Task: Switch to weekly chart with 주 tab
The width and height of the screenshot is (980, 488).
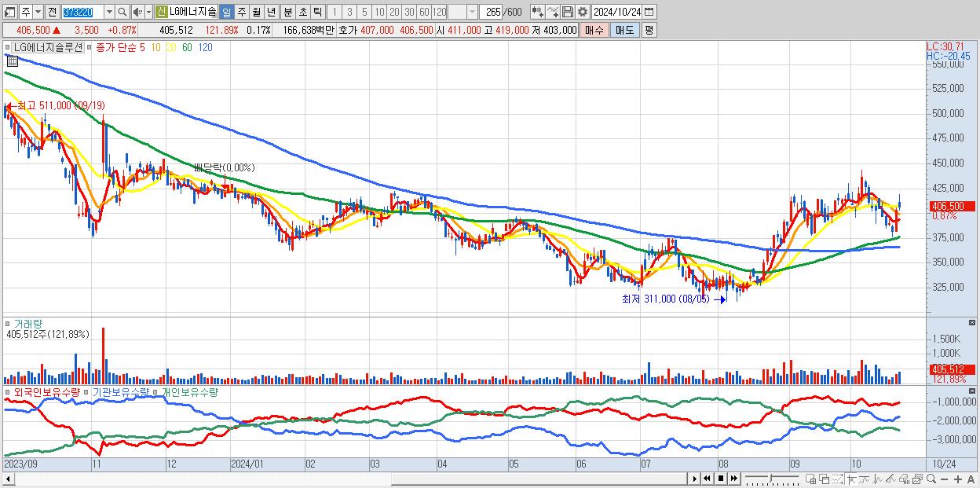Action: coord(241,13)
